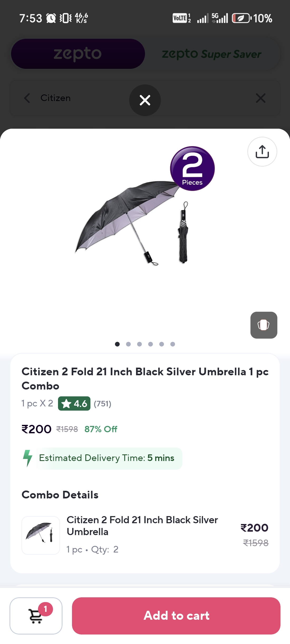Select the Zepto tab
The height and width of the screenshot is (644, 290).
coord(78,54)
